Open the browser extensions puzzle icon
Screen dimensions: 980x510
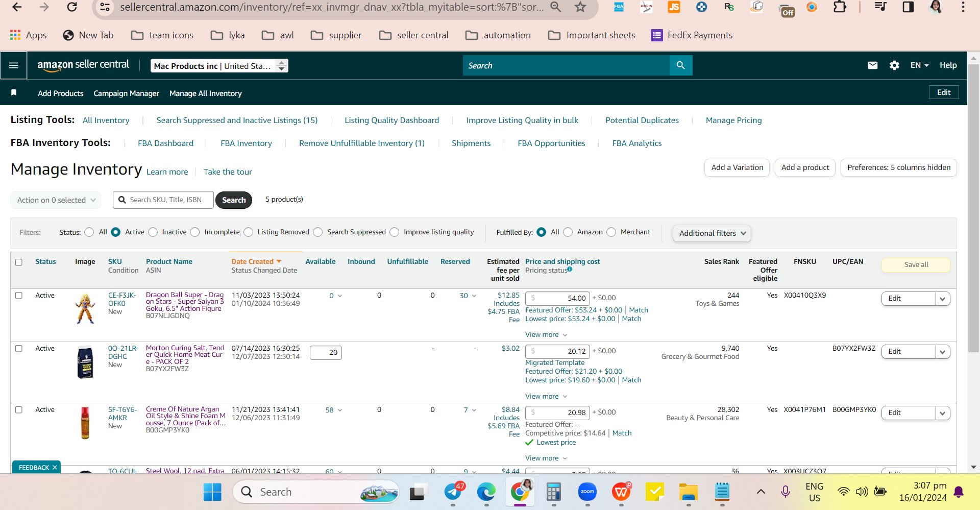point(840,7)
